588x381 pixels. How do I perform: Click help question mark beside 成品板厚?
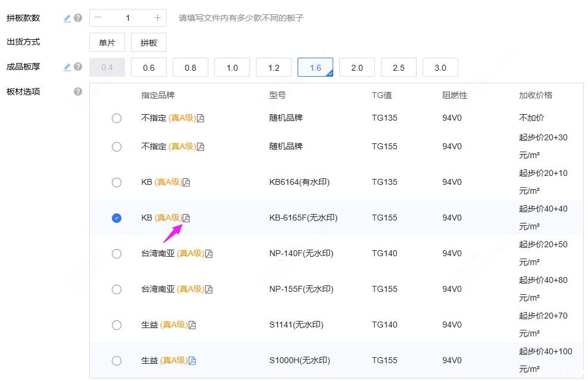click(x=78, y=67)
